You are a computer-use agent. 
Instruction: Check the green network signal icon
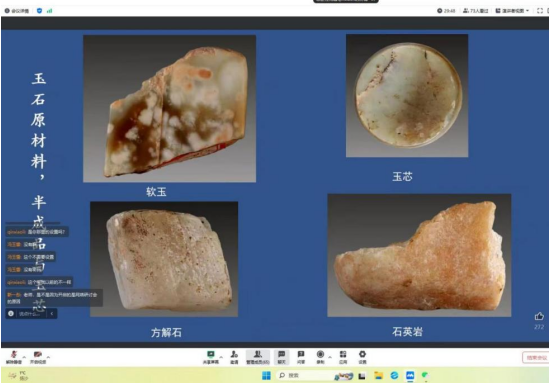(49, 11)
